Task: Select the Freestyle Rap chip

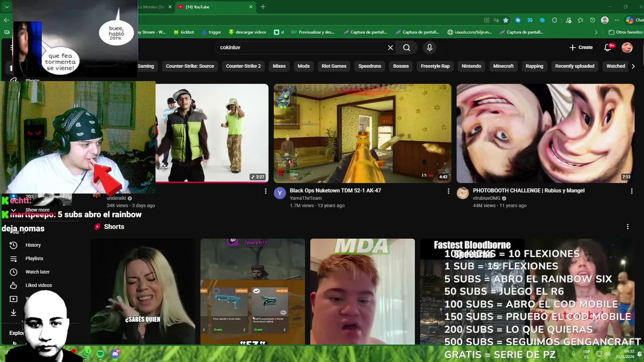Action: 435,66
